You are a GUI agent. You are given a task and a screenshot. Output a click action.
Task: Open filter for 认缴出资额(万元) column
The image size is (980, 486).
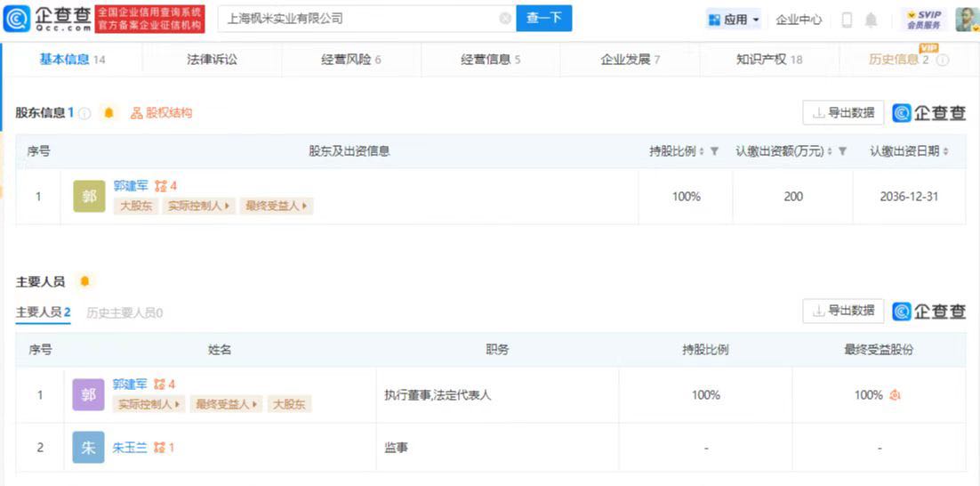(842, 152)
